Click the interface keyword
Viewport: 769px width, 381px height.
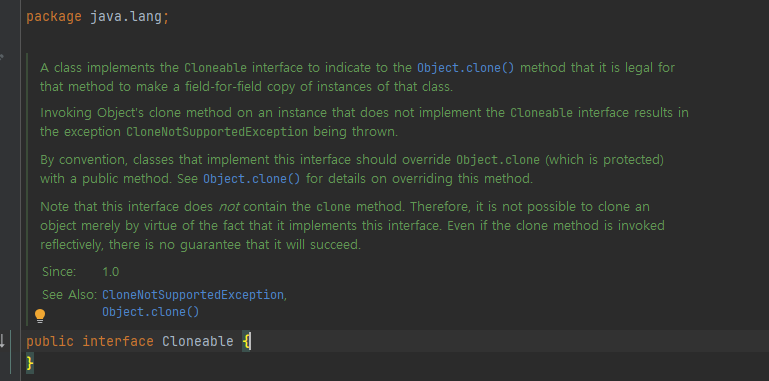(x=118, y=341)
